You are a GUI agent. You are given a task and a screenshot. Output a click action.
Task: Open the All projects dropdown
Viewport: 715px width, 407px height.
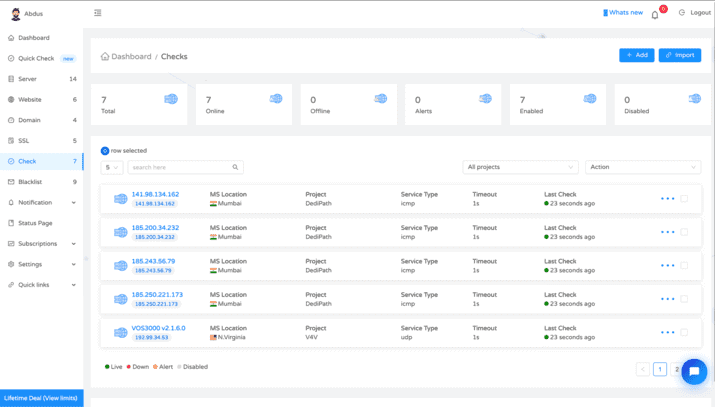pyautogui.click(x=520, y=167)
